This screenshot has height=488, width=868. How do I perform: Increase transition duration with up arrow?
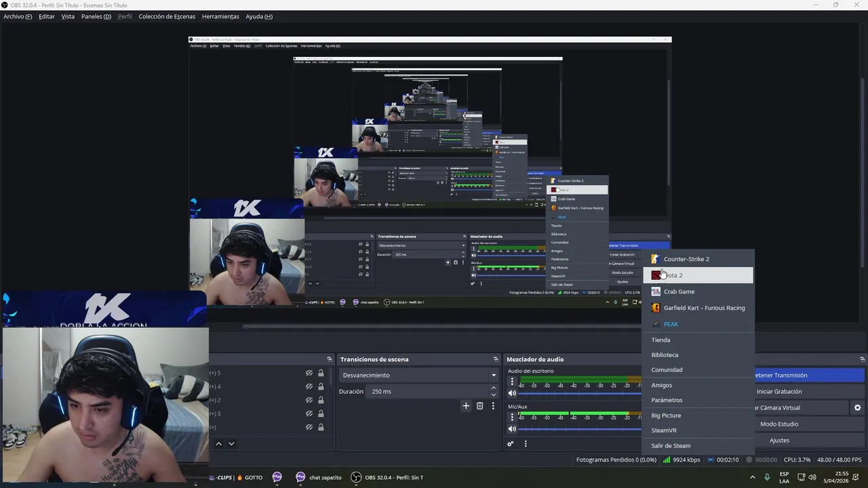click(494, 388)
